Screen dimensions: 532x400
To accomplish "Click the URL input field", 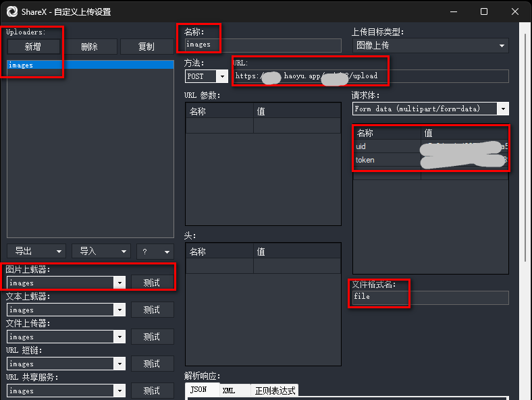I will point(371,76).
